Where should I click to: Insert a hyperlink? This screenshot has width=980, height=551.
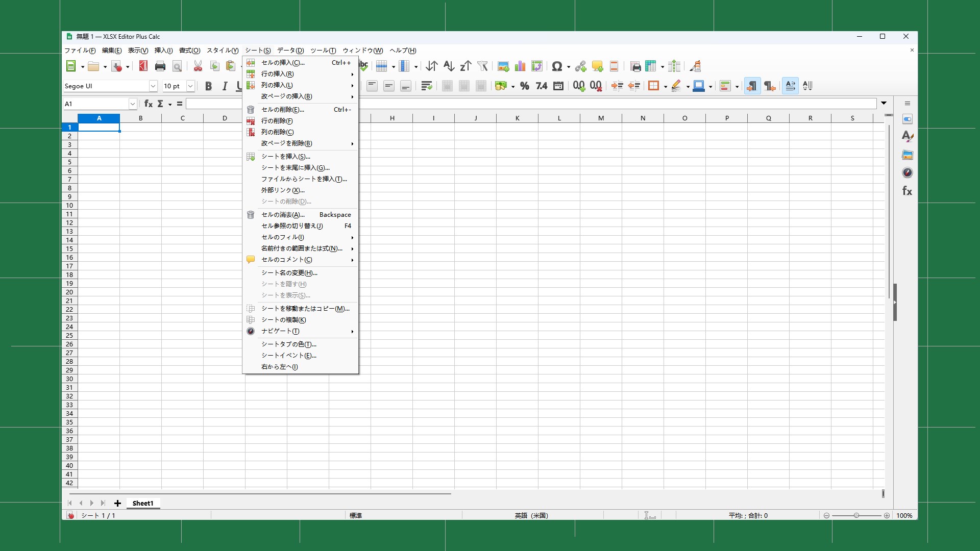click(580, 66)
